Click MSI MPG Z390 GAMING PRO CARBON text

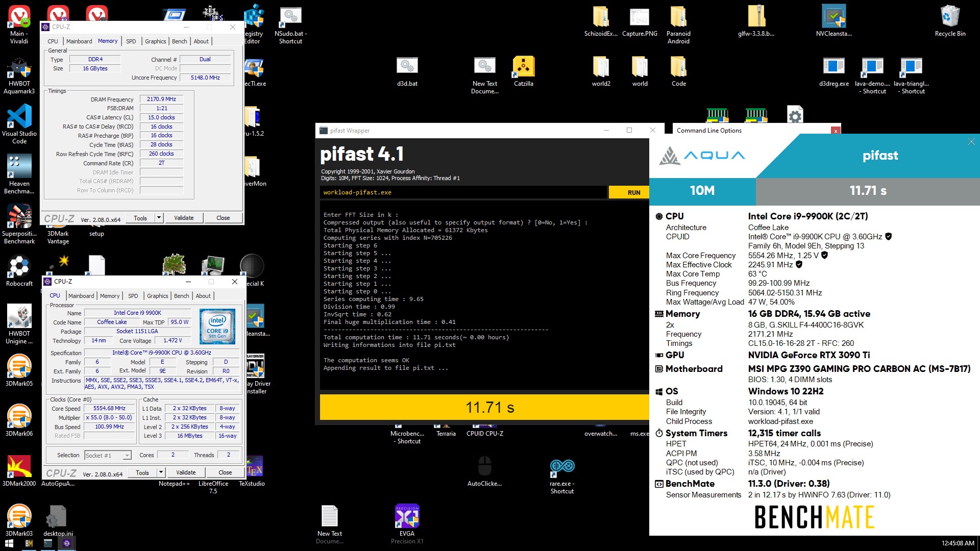(x=860, y=369)
